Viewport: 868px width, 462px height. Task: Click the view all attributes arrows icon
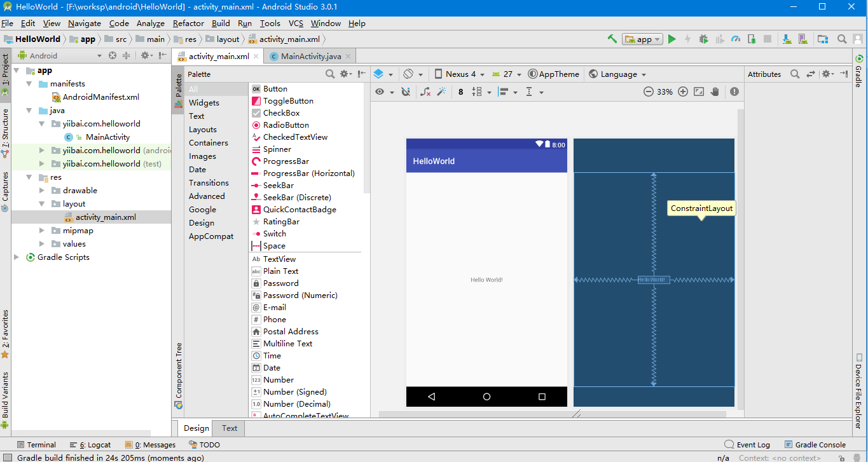click(x=811, y=74)
